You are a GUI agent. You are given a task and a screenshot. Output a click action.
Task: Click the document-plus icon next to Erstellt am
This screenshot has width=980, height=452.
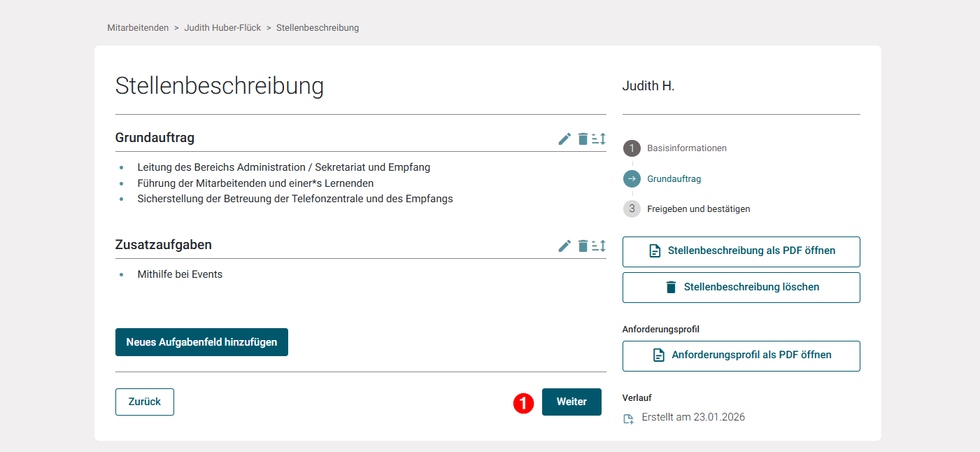[x=628, y=418]
